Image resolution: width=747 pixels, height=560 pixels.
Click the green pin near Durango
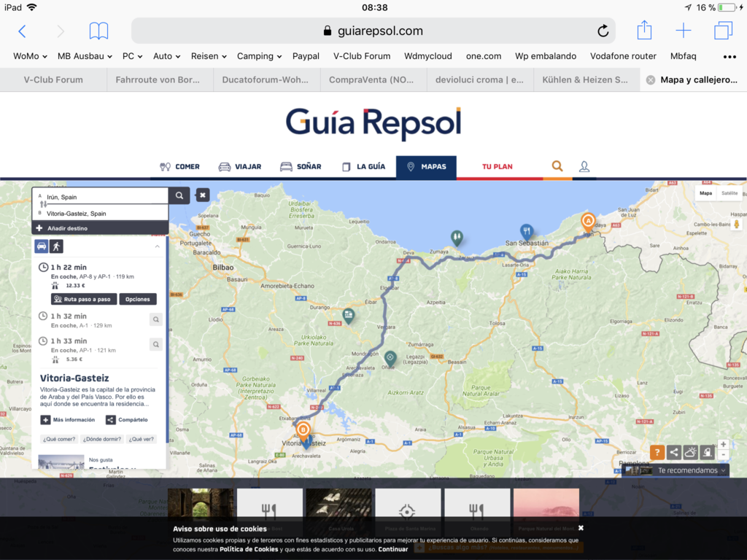point(349,316)
